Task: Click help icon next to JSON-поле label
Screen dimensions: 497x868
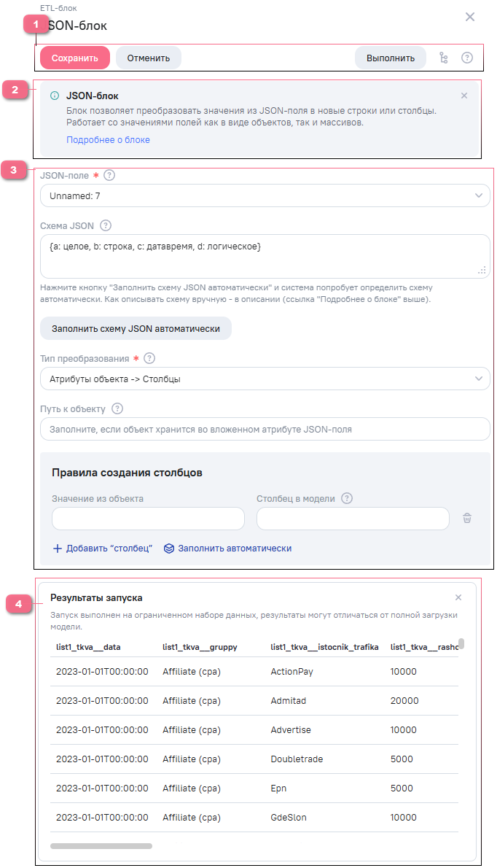Action: click(110, 176)
